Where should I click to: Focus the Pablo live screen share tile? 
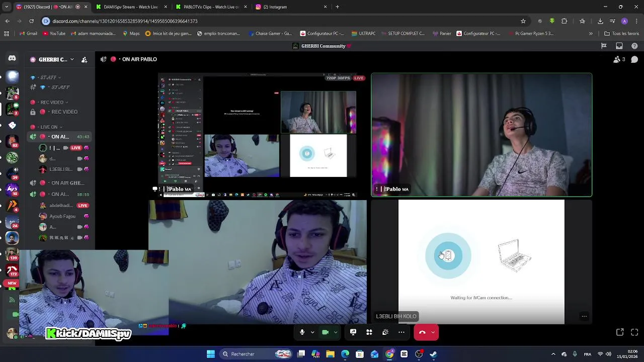tap(258, 135)
